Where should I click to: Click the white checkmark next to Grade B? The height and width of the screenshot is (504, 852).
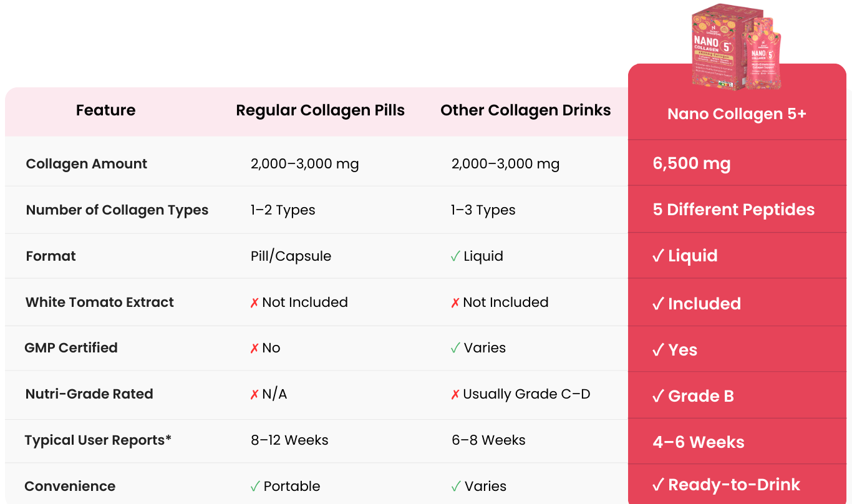[x=658, y=396]
